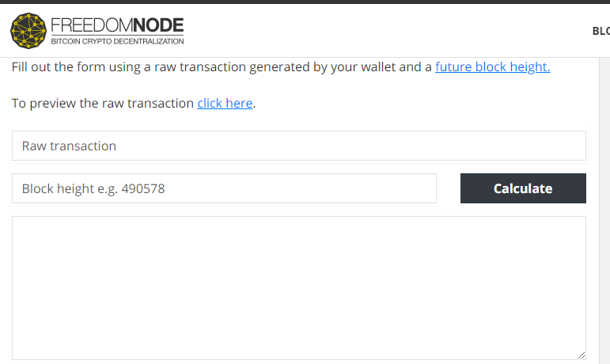Focus the Block height input field
610x364 pixels.
[x=224, y=188]
